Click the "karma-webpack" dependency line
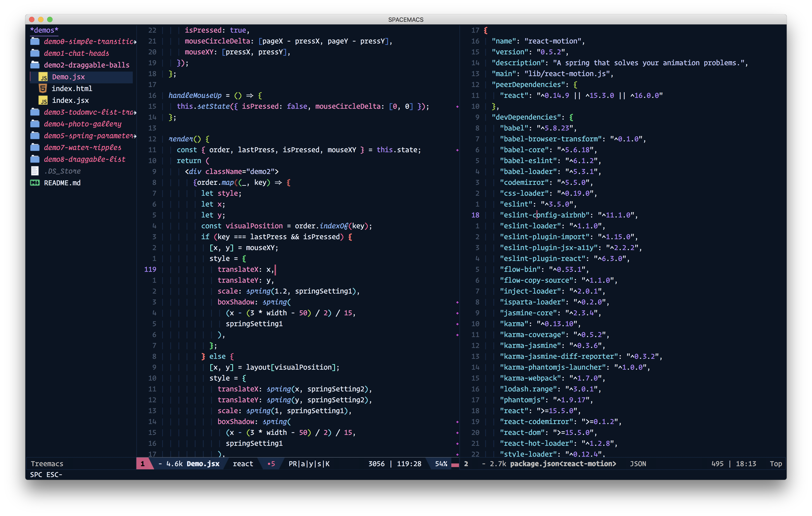The image size is (812, 516). pyautogui.click(x=552, y=378)
